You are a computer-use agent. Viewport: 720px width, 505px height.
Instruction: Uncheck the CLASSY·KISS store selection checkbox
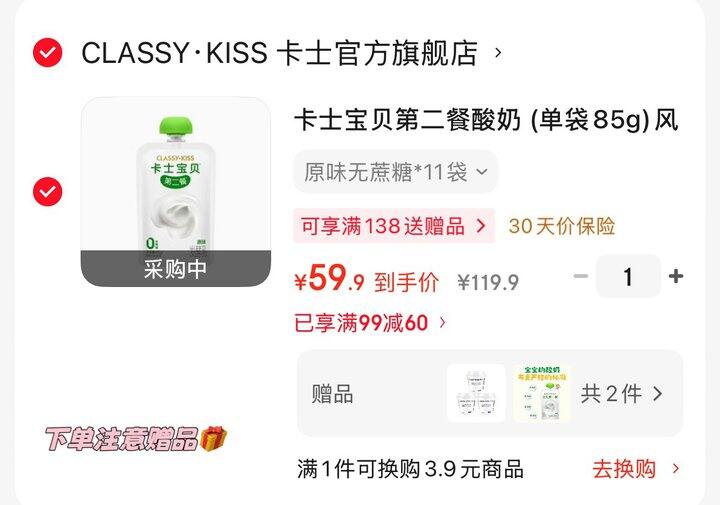47,53
